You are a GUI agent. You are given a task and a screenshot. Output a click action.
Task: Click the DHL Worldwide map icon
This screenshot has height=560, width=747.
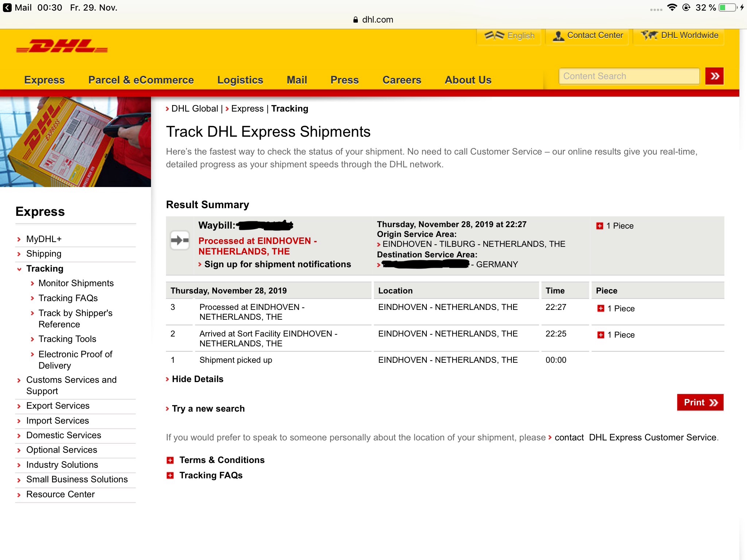(x=649, y=35)
